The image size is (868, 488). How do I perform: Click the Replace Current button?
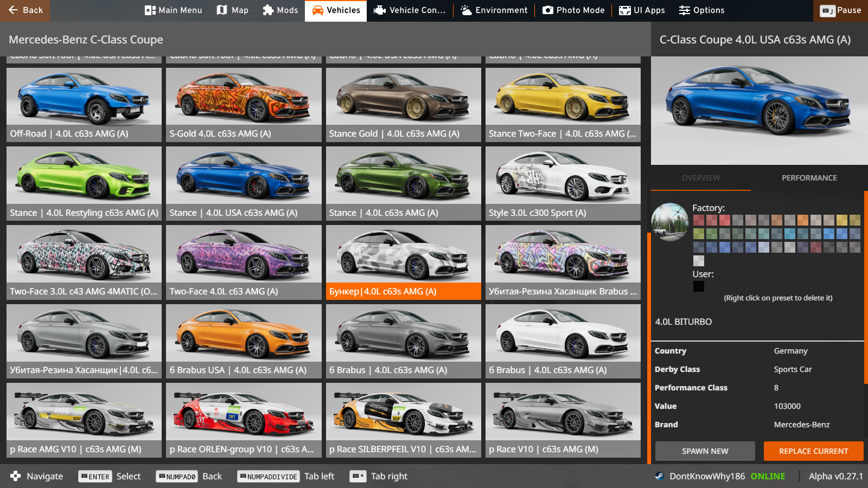tap(814, 451)
